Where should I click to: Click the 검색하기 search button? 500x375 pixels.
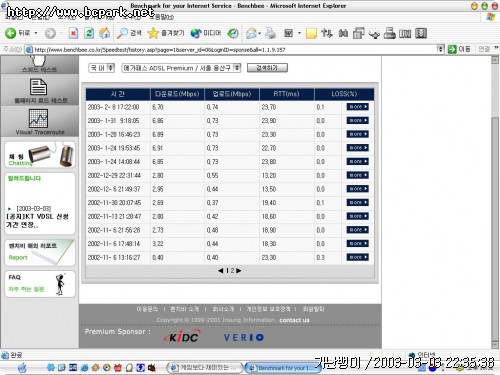[x=267, y=68]
